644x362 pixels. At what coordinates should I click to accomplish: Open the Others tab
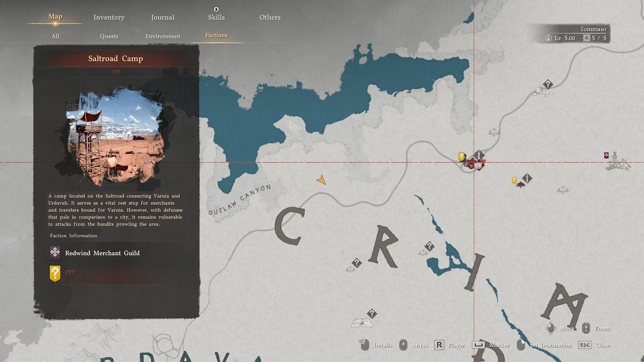click(x=270, y=17)
